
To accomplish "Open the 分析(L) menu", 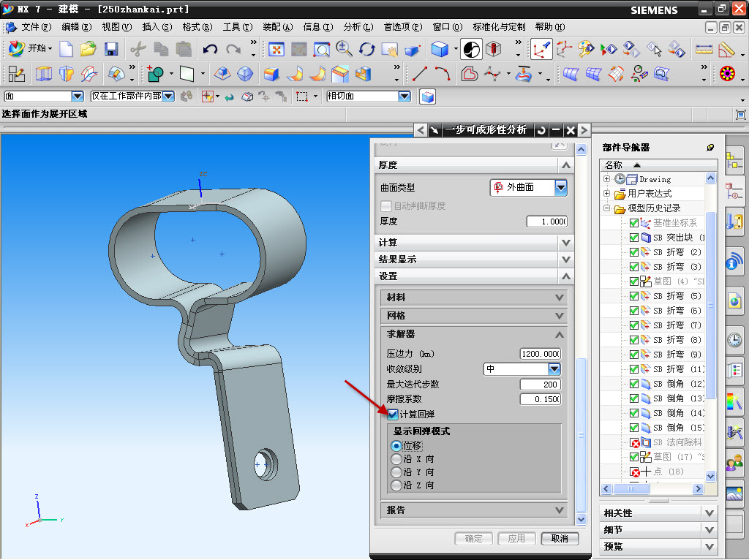I will pyautogui.click(x=358, y=27).
